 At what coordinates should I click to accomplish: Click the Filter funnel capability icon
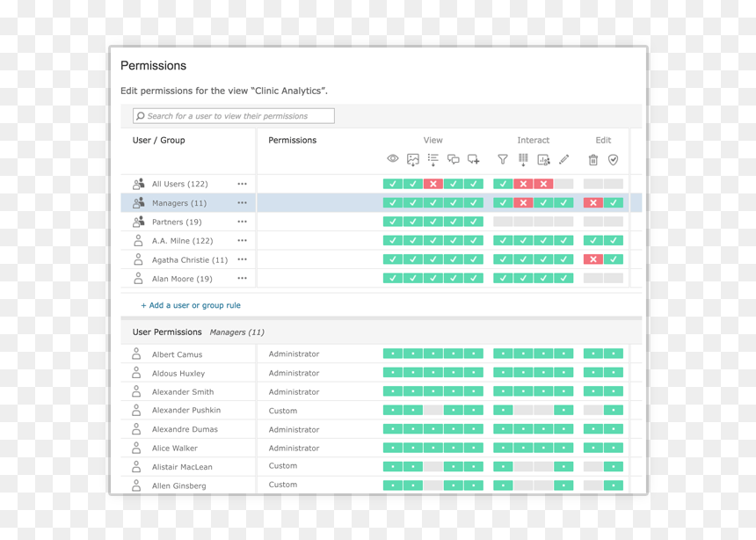pyautogui.click(x=503, y=159)
